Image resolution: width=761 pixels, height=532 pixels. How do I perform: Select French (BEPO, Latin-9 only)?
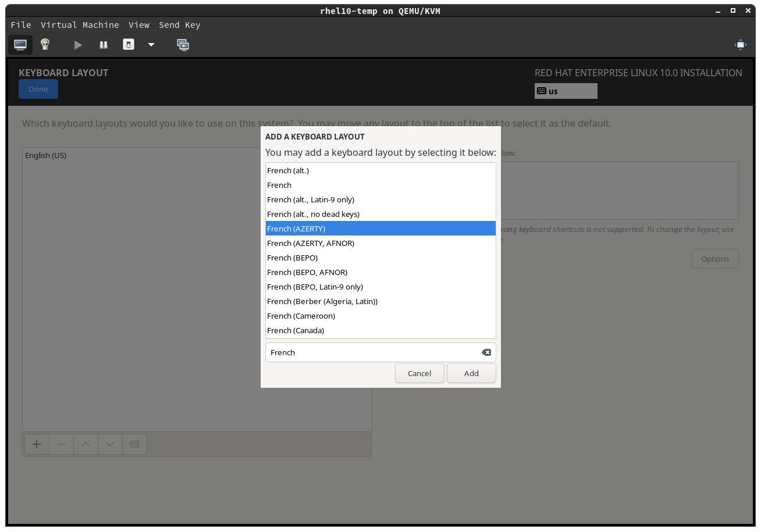click(x=380, y=287)
